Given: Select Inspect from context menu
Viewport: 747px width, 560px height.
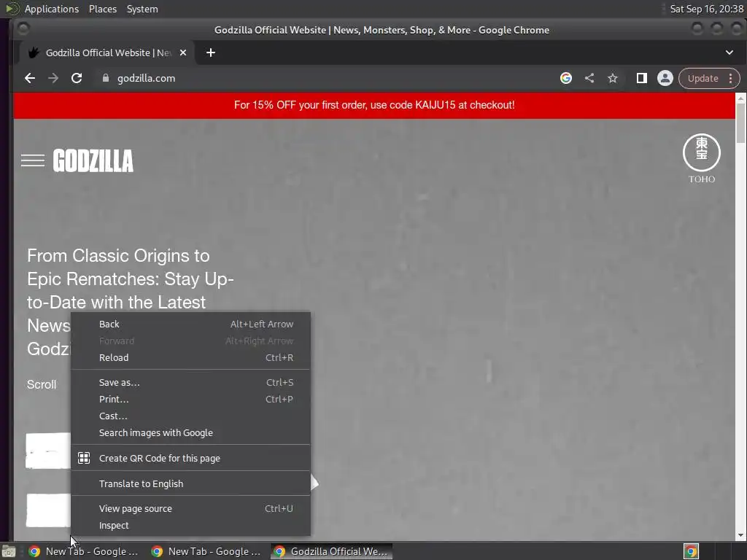Looking at the screenshot, I should coord(190,525).
